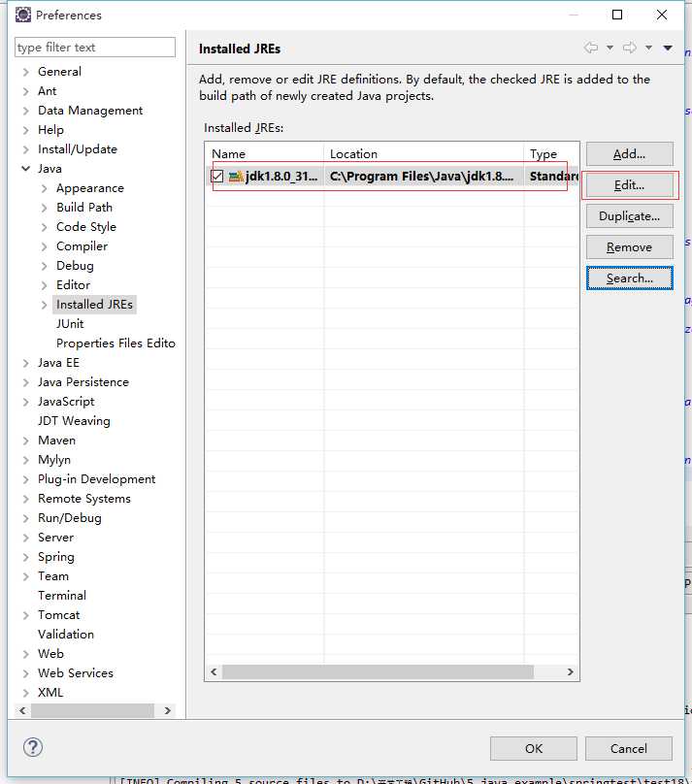Expand the Data Management node

(x=26, y=111)
